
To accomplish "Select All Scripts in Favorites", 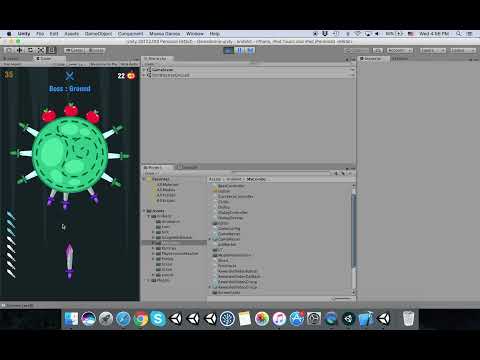I will click(166, 201).
